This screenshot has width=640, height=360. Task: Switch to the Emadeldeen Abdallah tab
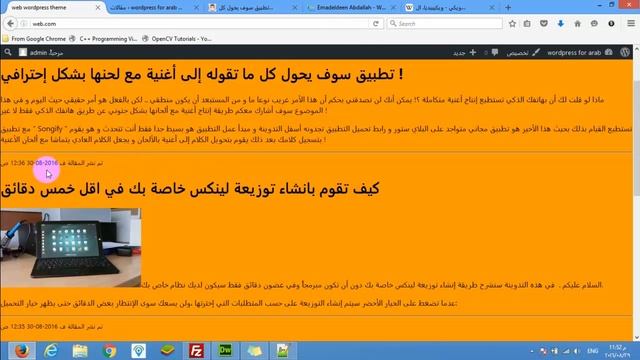(351, 7)
